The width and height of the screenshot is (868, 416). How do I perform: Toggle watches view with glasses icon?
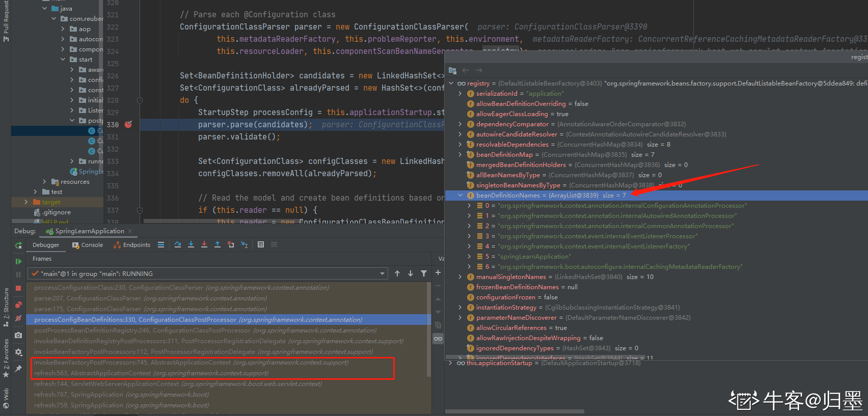pos(438,339)
